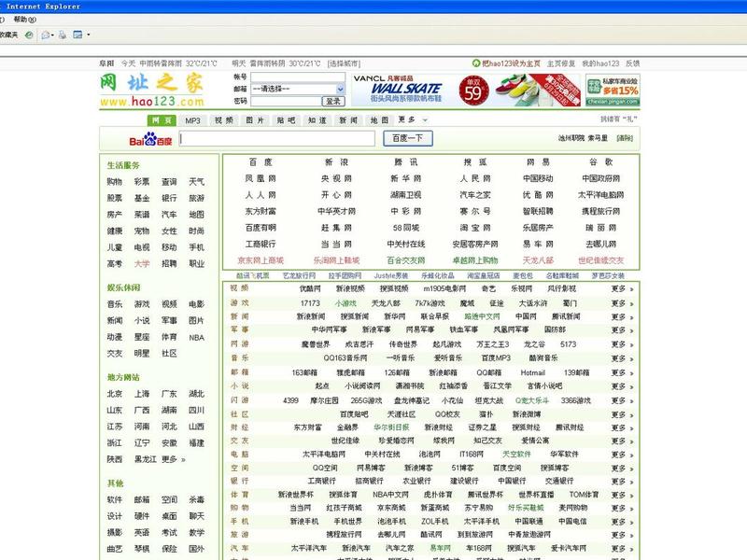Image resolution: width=747 pixels, height=560 pixels.
Task: Click the [选择城市] link
Action: 344,63
